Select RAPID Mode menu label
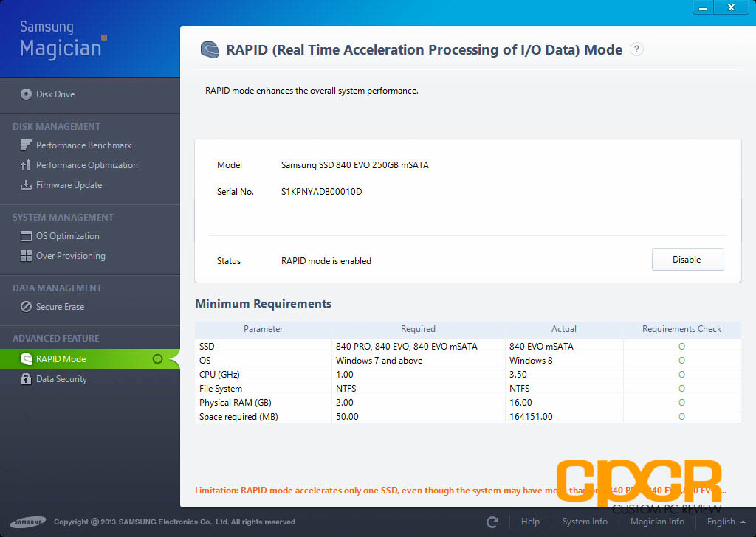 pyautogui.click(x=61, y=358)
